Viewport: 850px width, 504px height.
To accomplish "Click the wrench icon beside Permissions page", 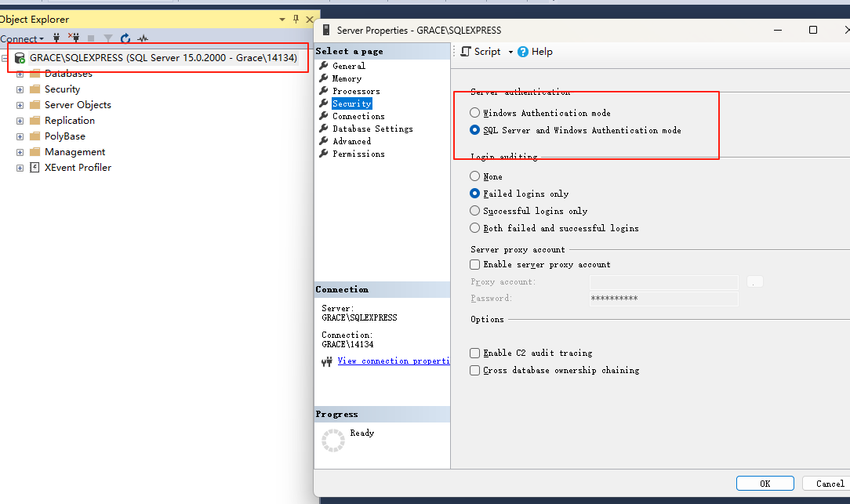I will coord(324,154).
